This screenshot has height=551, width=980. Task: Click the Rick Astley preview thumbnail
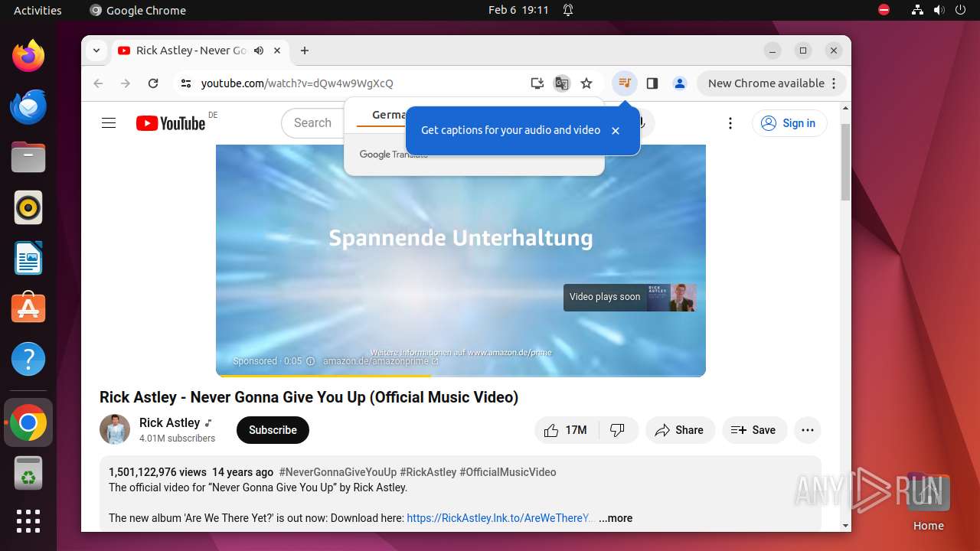(671, 297)
